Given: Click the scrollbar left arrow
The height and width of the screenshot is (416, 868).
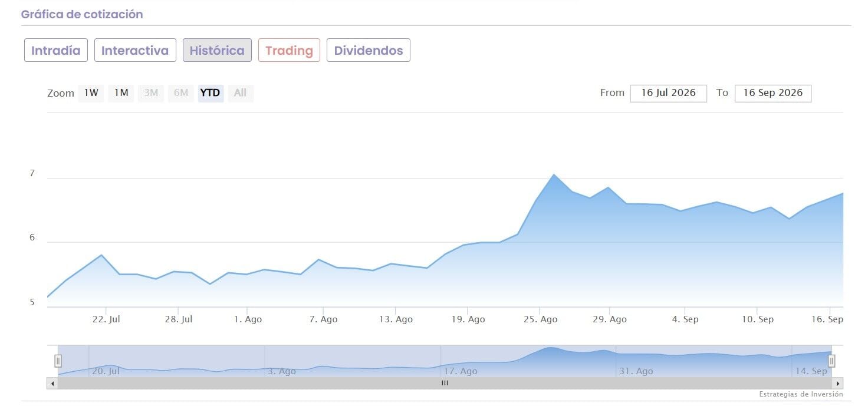Looking at the screenshot, I should [x=52, y=383].
